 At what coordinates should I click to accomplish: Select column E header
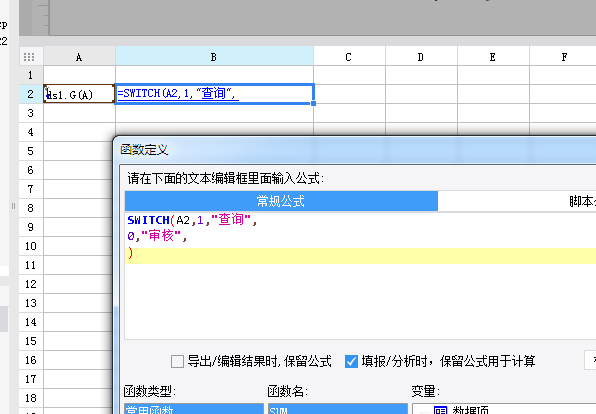coord(493,57)
